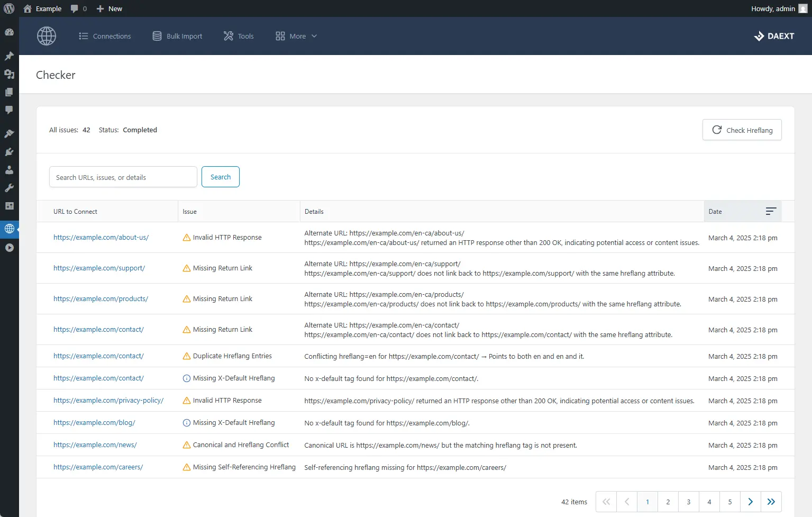This screenshot has height=517, width=812.
Task: Click the Comments speech bubble icon in sidebar
Action: [x=9, y=110]
